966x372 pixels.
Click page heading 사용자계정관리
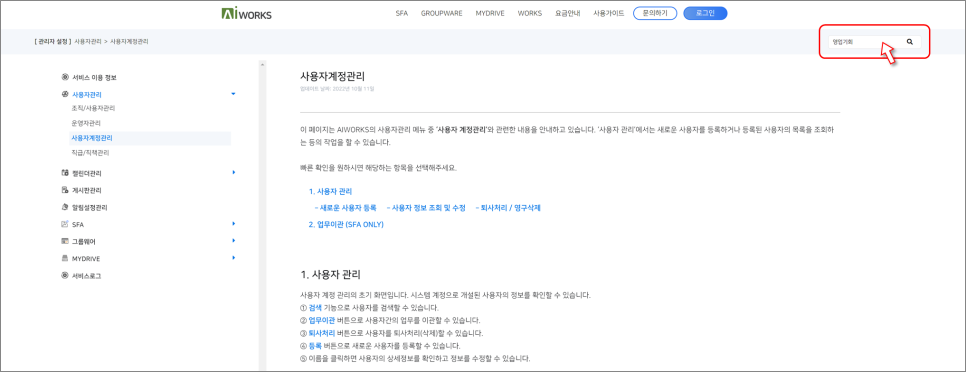(332, 76)
